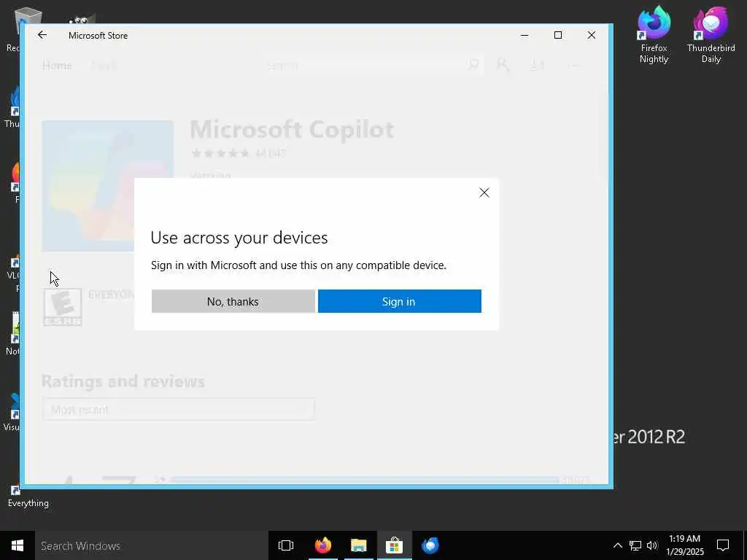
Task: Open the Thunderbird Daily desktop shortcut
Action: tap(711, 35)
